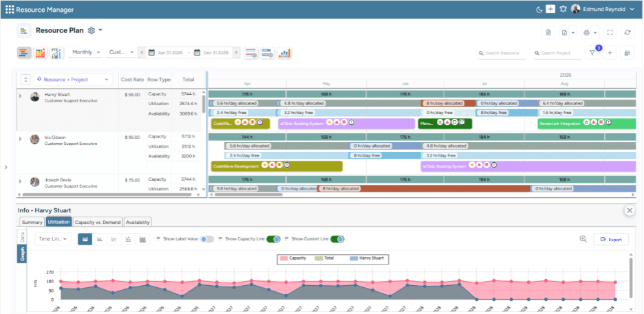Select the stacked column chart type icon

point(142,239)
